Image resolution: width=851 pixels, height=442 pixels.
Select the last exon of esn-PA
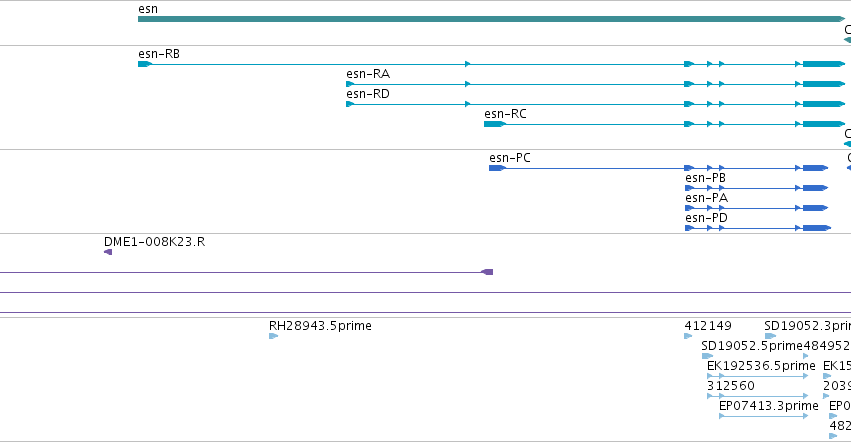815,208
